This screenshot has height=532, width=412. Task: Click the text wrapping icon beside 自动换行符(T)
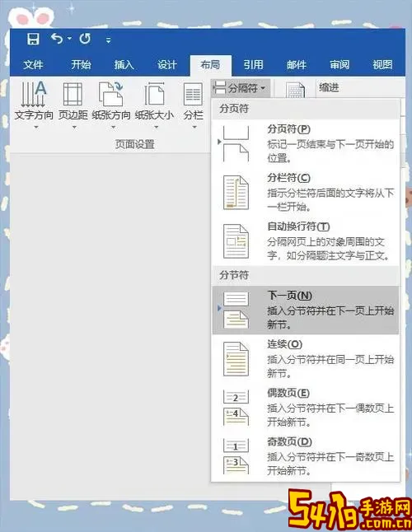point(236,241)
